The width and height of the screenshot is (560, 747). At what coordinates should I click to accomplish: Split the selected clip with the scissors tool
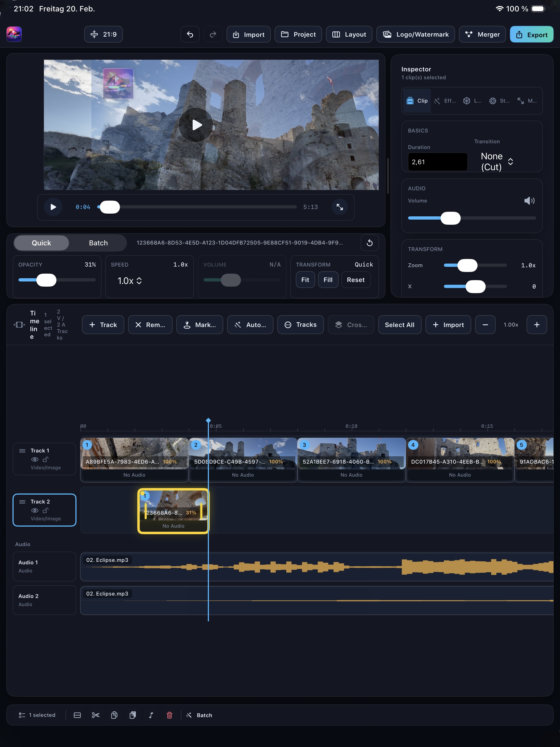click(96, 715)
